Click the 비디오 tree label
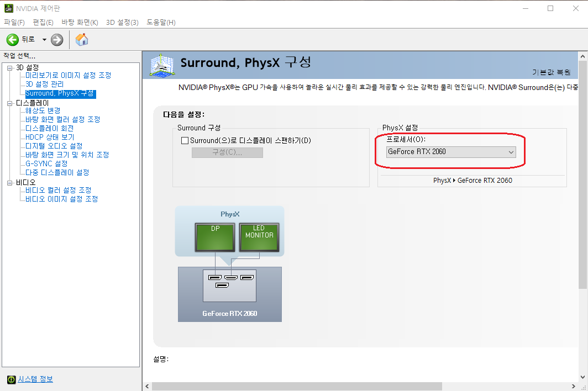Image resolution: width=588 pixels, height=391 pixels. [x=25, y=183]
